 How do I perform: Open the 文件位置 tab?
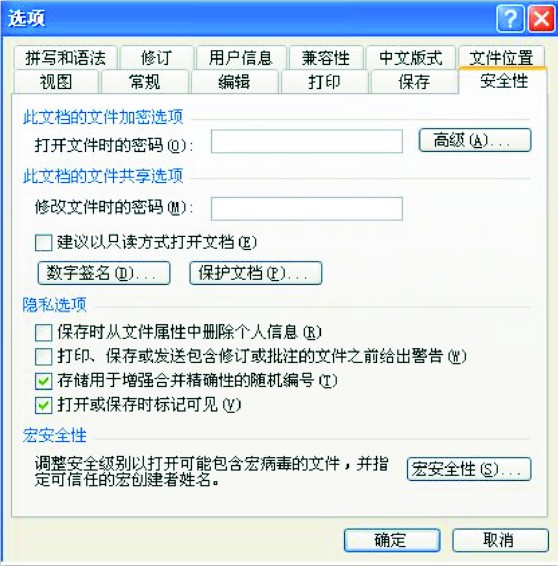501,58
